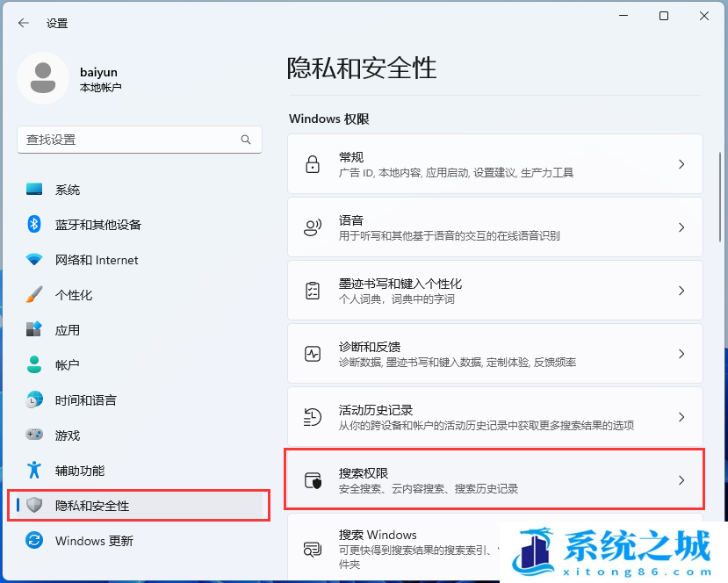The height and width of the screenshot is (583, 728).
Task: Open 网络和 Internet settings category
Action: [97, 260]
